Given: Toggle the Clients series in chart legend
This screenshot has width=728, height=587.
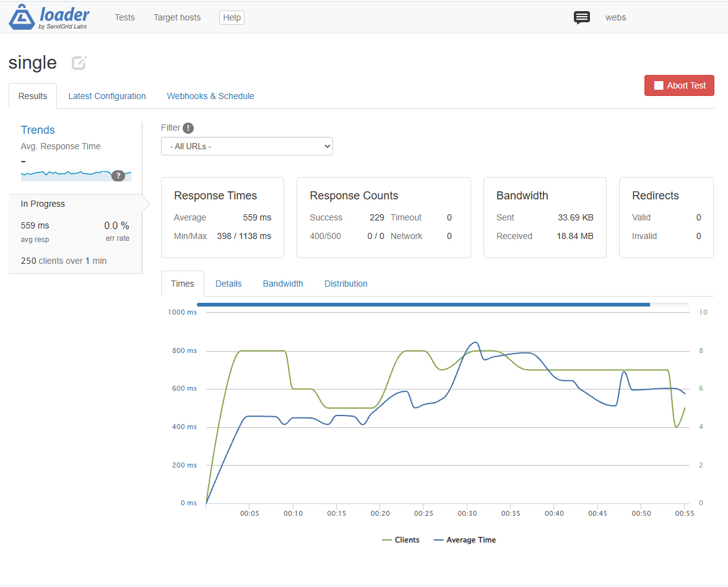Looking at the screenshot, I should [401, 540].
